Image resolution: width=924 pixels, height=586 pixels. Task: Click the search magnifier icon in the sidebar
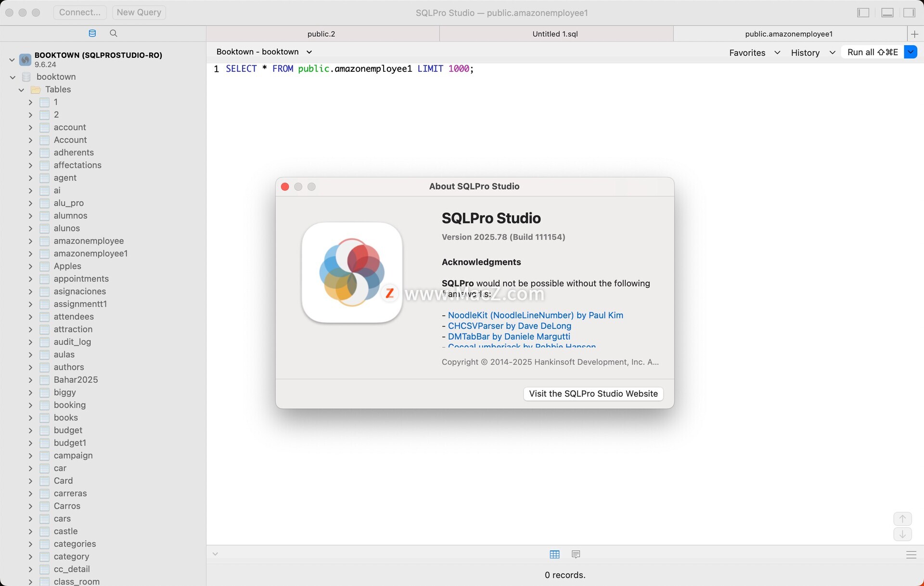(114, 33)
